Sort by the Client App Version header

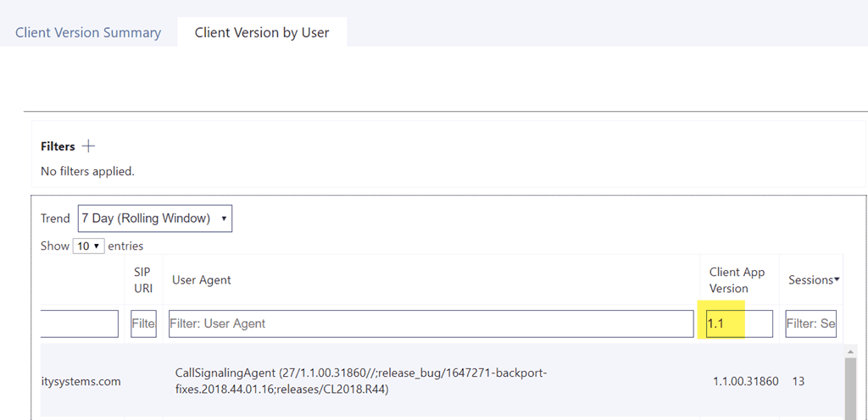737,280
